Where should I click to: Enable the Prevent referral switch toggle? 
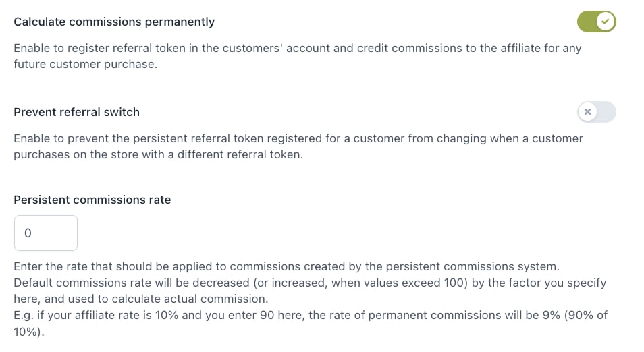(596, 111)
